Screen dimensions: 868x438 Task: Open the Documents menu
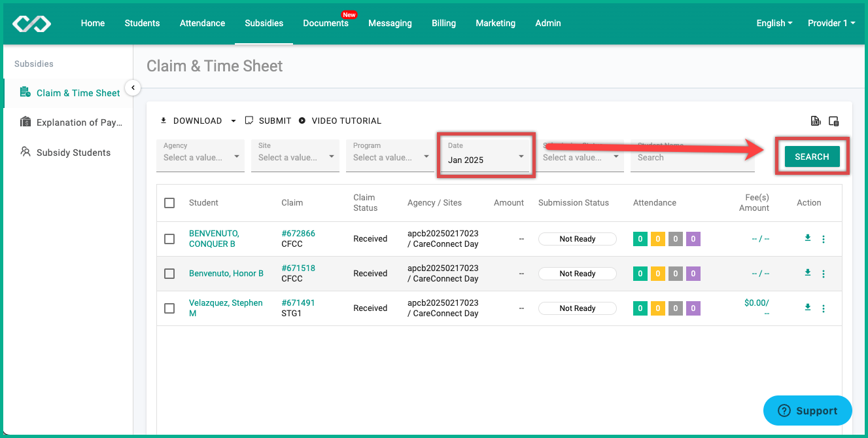[x=326, y=23]
